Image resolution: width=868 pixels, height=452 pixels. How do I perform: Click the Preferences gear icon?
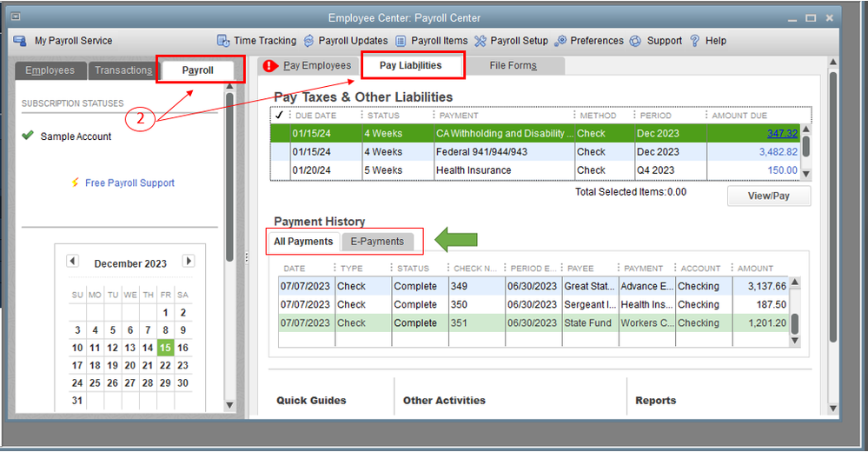pyautogui.click(x=560, y=41)
